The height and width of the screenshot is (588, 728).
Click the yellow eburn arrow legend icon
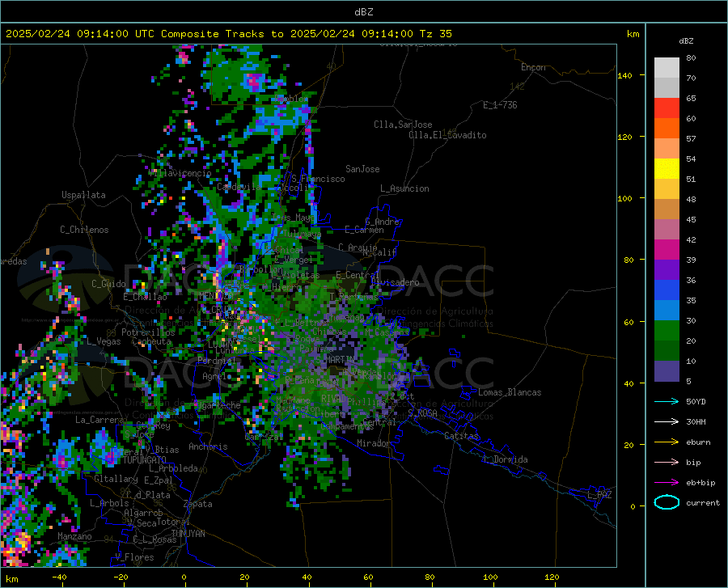[667, 442]
